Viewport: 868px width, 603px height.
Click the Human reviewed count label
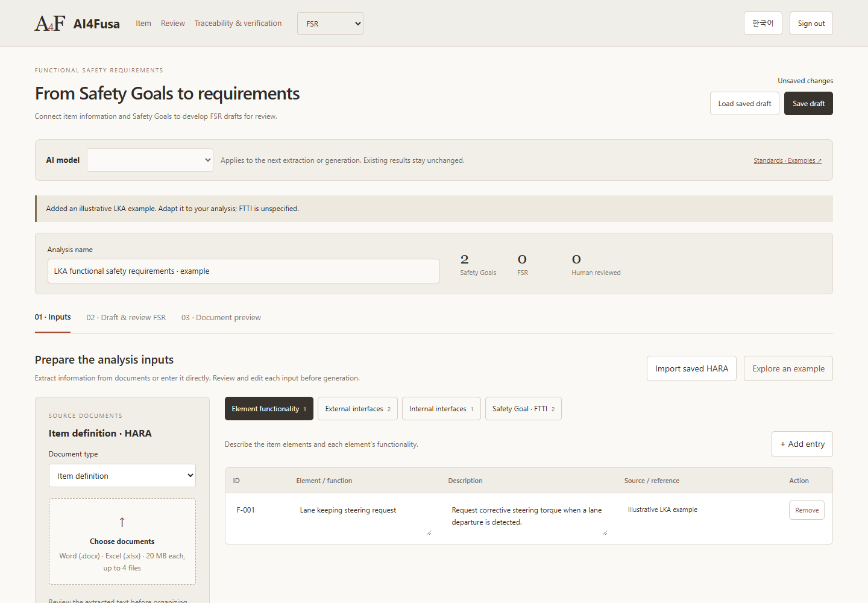pos(596,273)
